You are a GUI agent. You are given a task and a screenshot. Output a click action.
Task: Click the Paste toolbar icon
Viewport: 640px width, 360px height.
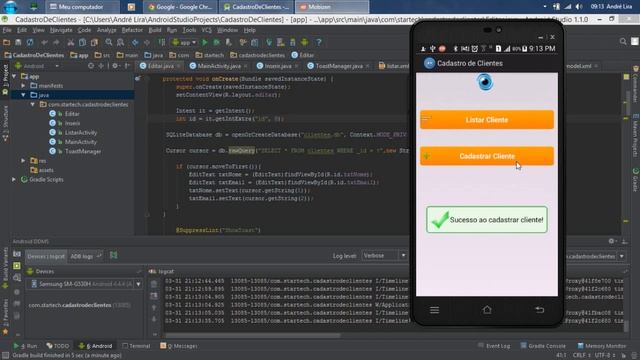94,42
